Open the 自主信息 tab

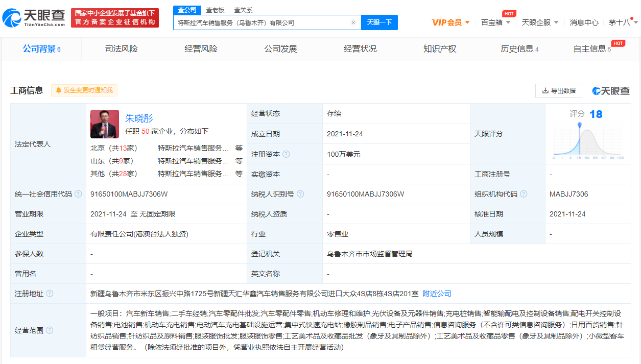tap(592, 49)
